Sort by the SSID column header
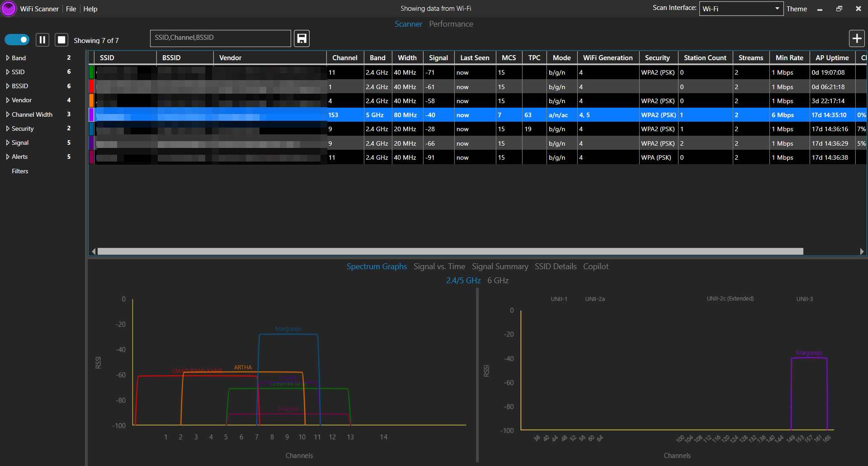 click(x=126, y=57)
